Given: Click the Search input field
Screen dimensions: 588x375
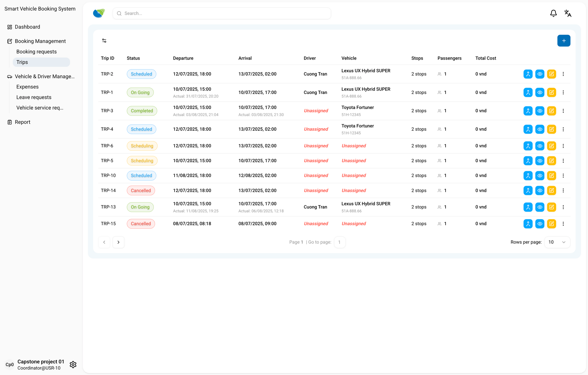Looking at the screenshot, I should [222, 13].
